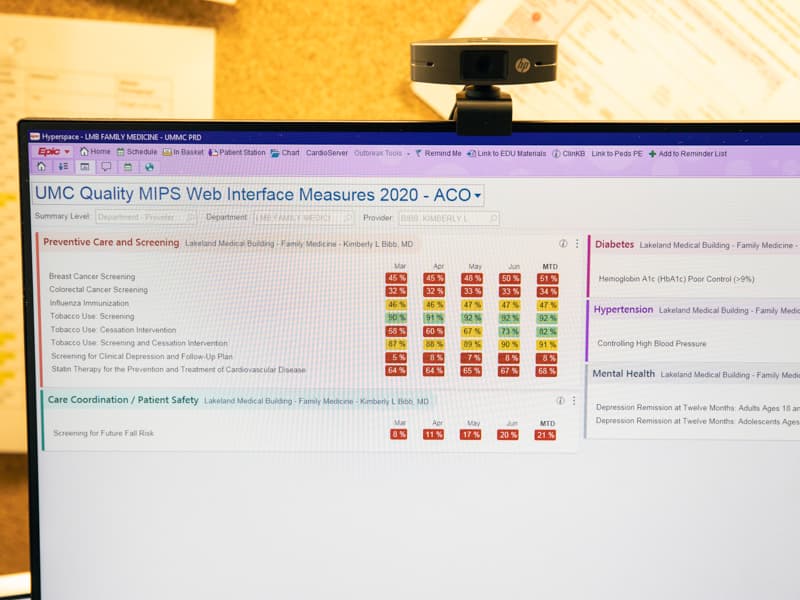This screenshot has width=800, height=600.
Task: Click Breast Cancer Screening May 48 % cell
Action: [472, 279]
